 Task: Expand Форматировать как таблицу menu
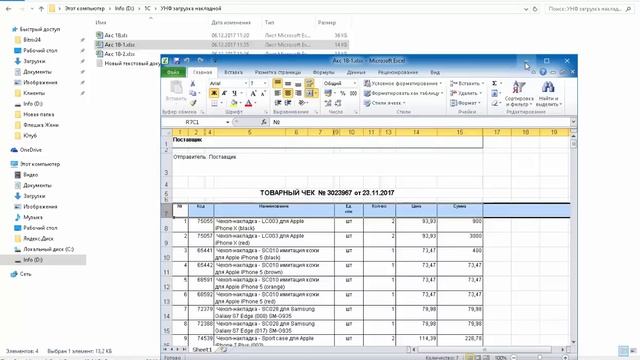click(403, 93)
